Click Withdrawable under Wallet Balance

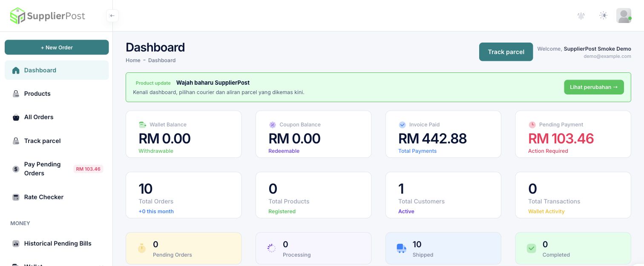click(156, 151)
